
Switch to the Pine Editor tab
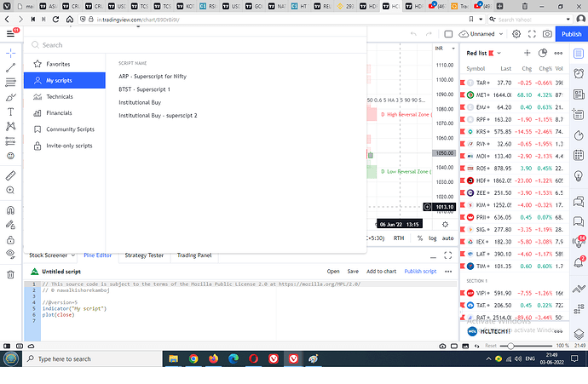97,255
